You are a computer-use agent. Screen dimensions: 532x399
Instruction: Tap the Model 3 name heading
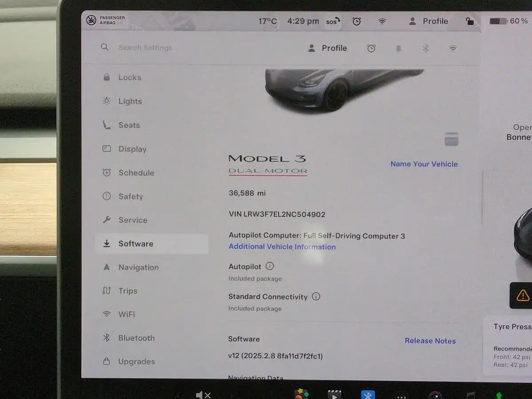[x=268, y=159]
